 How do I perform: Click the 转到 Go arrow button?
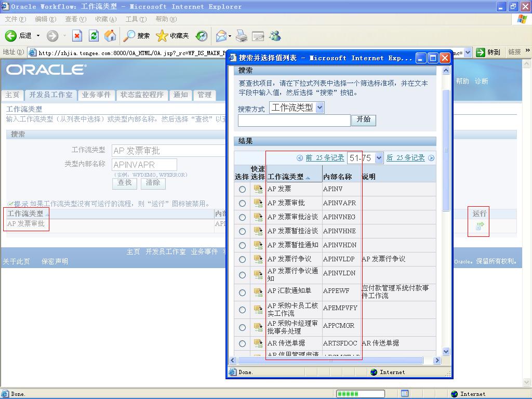(x=488, y=52)
